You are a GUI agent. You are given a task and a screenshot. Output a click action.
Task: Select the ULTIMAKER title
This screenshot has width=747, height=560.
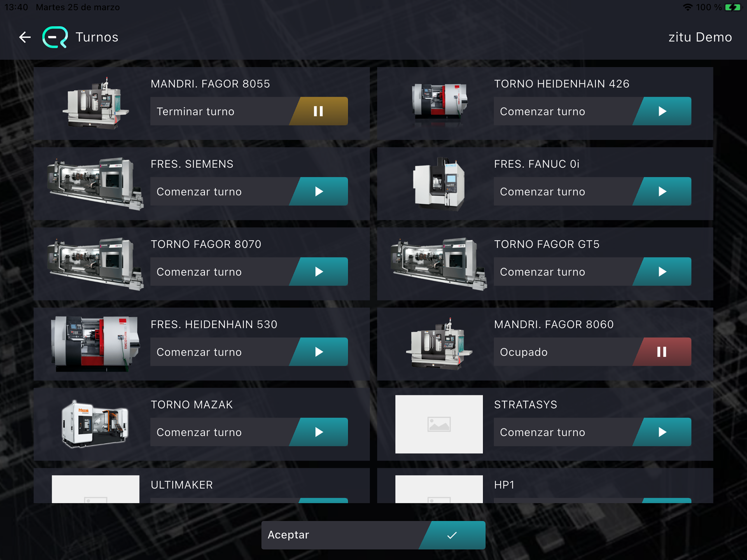click(x=182, y=485)
